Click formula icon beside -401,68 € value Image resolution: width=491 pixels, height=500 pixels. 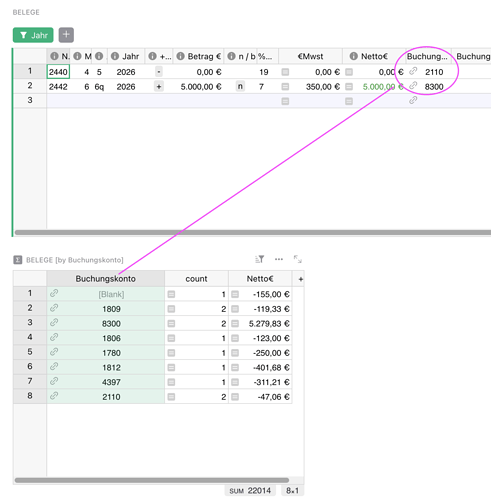click(235, 368)
